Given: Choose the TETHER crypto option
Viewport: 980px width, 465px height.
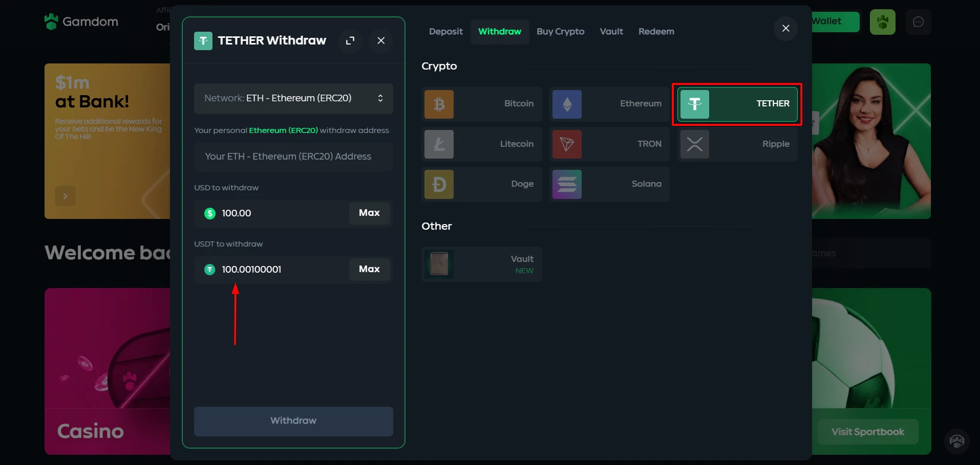Looking at the screenshot, I should tap(737, 104).
